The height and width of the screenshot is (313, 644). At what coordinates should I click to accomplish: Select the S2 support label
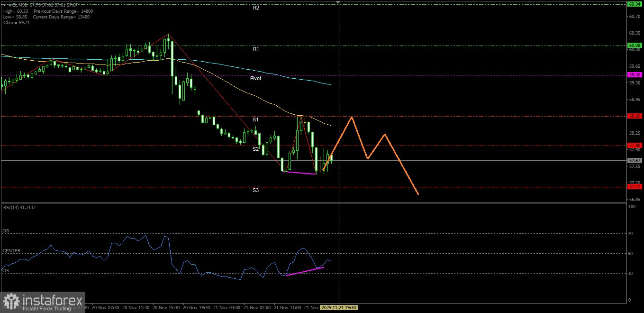pos(255,149)
